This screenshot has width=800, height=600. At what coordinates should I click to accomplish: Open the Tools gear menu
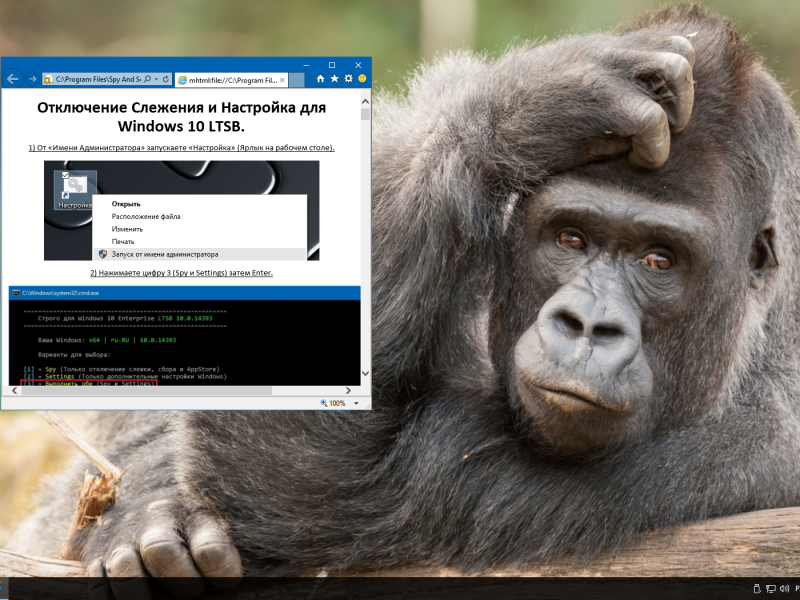pyautogui.click(x=348, y=79)
